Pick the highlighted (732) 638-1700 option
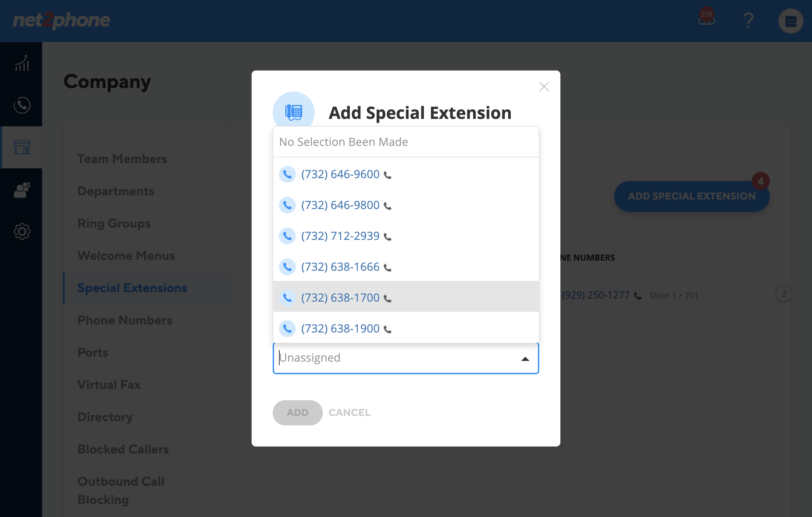 (x=406, y=296)
